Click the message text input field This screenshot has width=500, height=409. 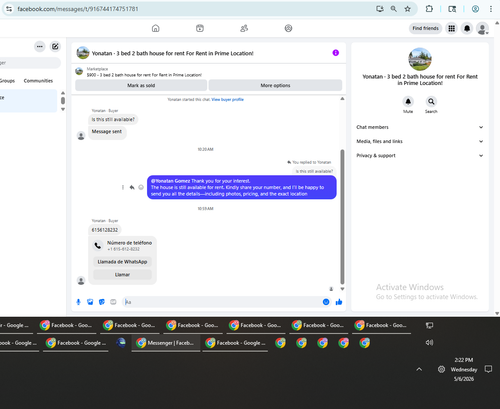point(222,302)
